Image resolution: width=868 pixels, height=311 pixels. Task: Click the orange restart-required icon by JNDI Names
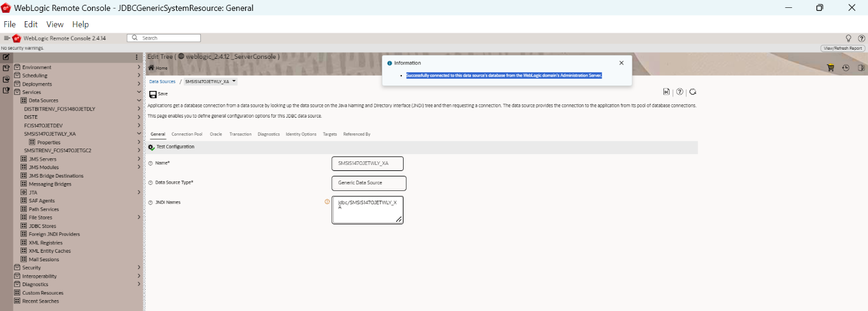click(x=327, y=202)
